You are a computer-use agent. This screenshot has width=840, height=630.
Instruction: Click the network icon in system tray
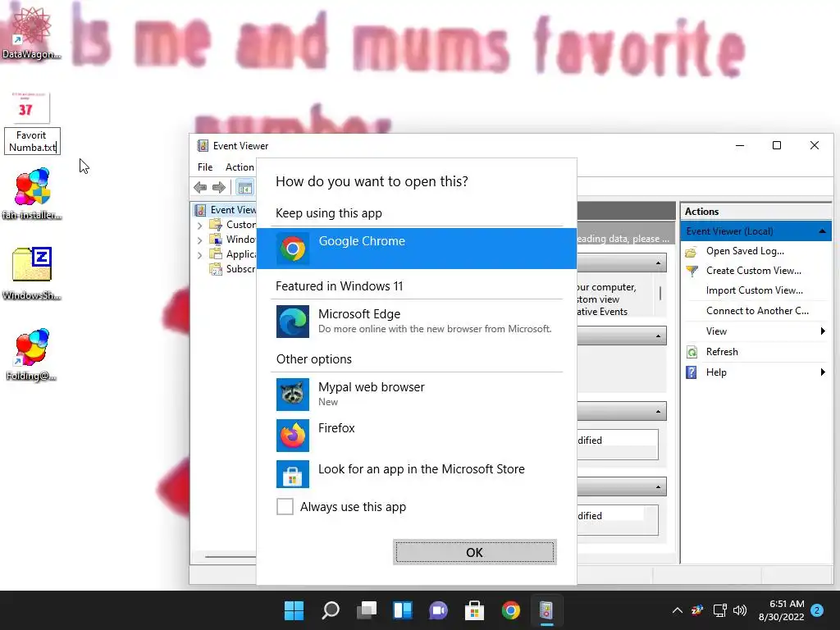click(x=719, y=610)
